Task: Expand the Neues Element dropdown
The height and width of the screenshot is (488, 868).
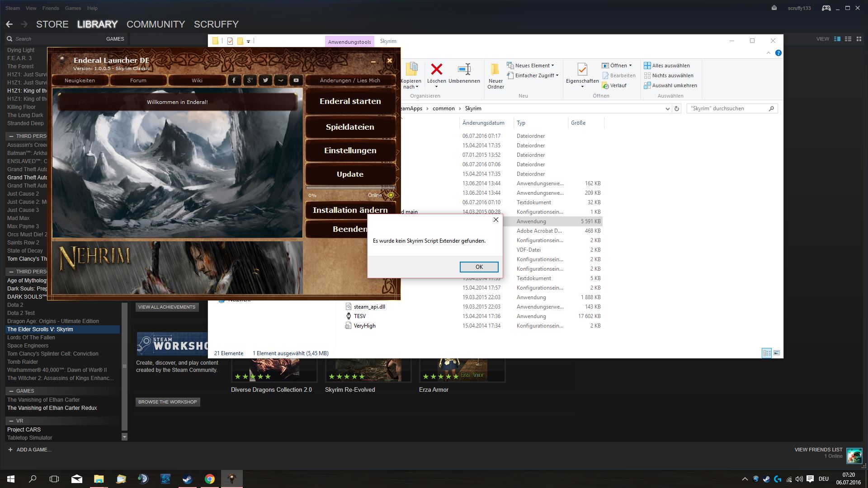Action: click(552, 66)
